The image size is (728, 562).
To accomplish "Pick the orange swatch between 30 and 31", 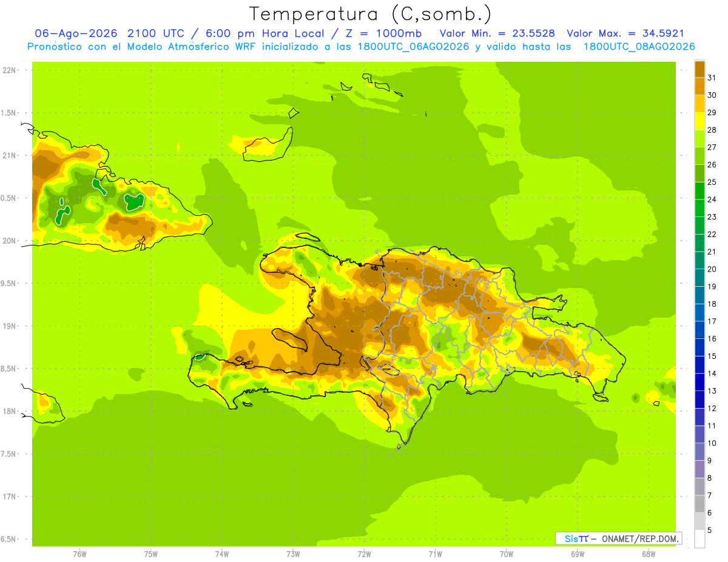I will click(x=699, y=86).
